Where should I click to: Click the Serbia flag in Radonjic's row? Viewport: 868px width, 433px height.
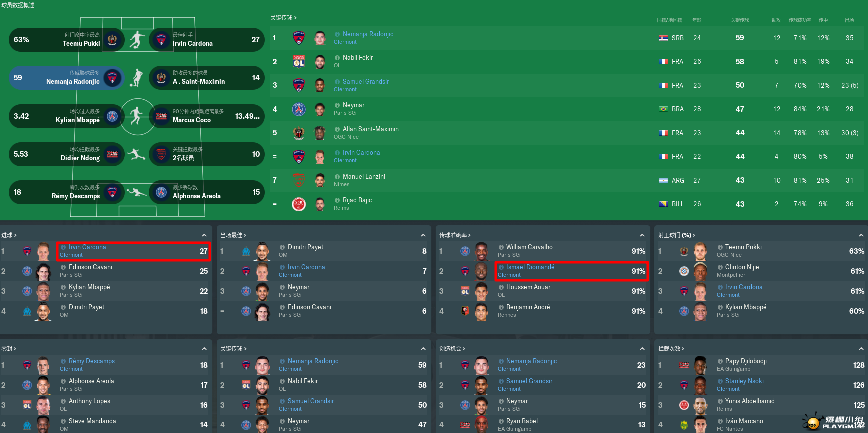pyautogui.click(x=663, y=38)
